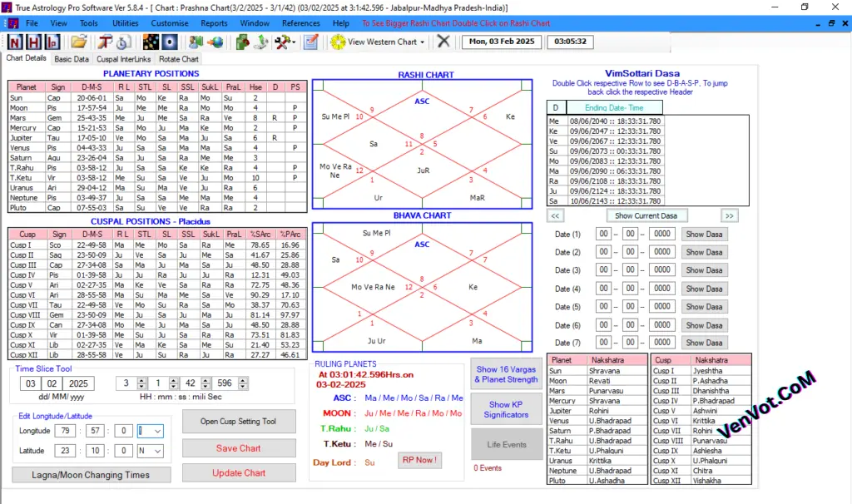Click the Save Chart button
This screenshot has width=852, height=504.
[x=239, y=448]
